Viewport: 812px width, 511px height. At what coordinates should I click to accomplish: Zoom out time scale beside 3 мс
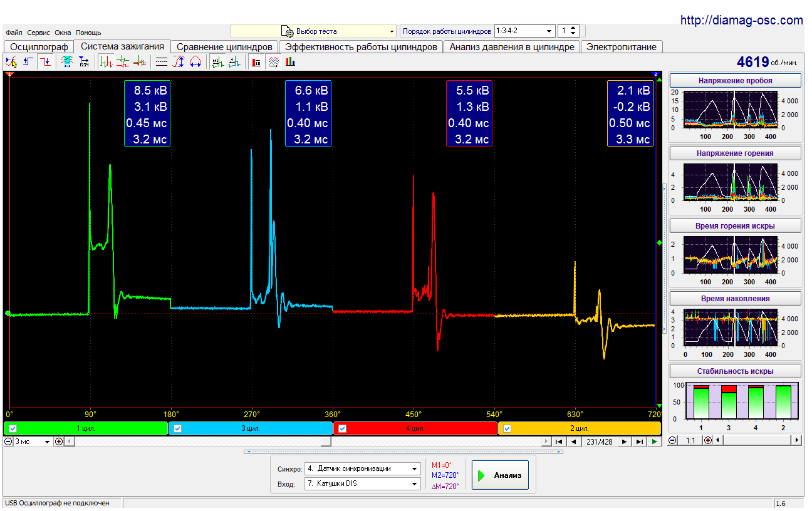coord(8,441)
